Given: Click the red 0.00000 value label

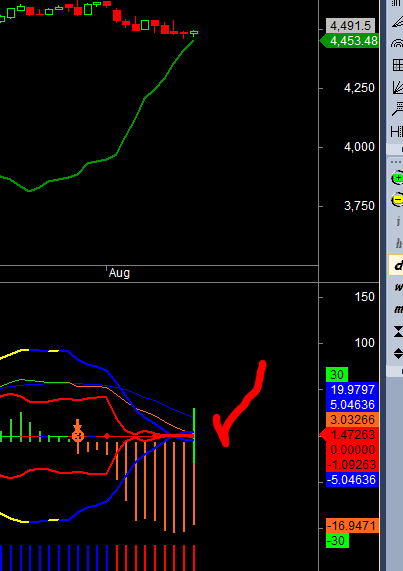Looking at the screenshot, I should pyautogui.click(x=352, y=450).
